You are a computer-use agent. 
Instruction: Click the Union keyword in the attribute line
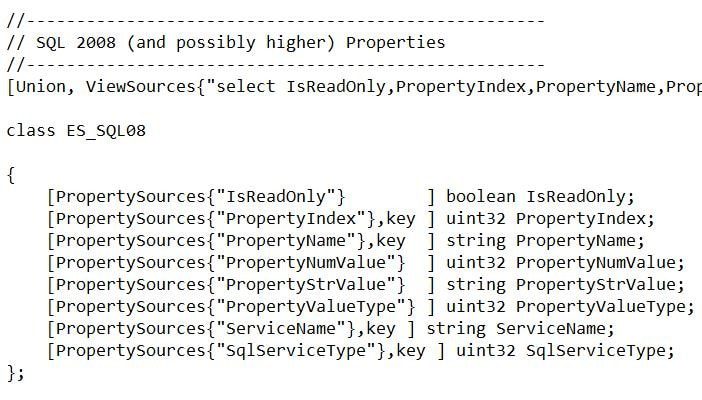43,86
